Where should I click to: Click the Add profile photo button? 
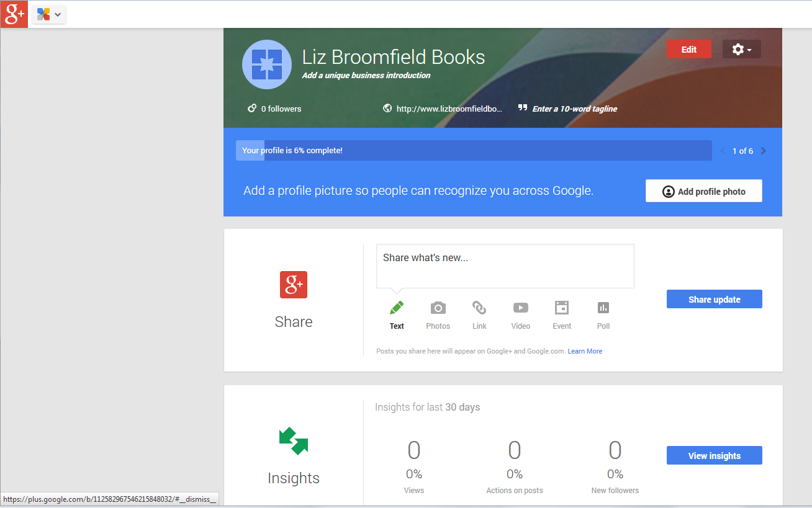point(703,191)
